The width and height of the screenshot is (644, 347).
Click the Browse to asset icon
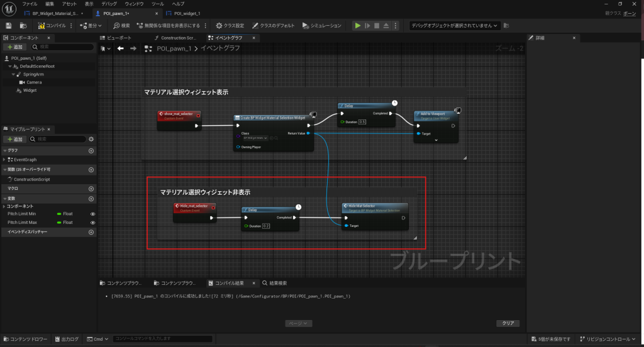coord(23,26)
